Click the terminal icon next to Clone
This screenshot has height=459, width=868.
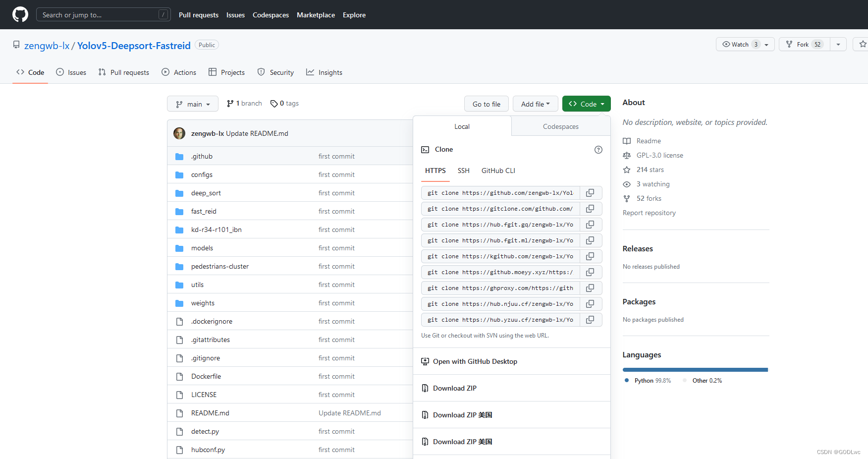[x=425, y=150]
